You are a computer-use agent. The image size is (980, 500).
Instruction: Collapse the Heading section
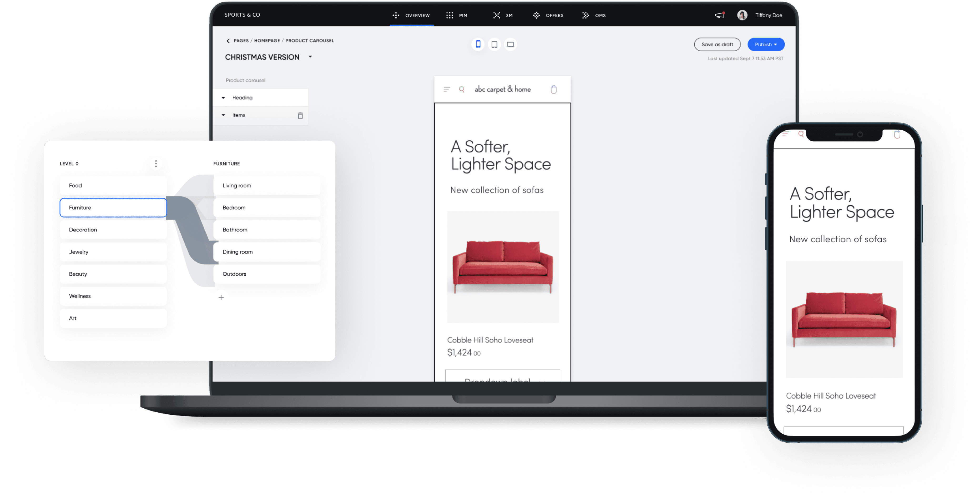click(x=223, y=98)
